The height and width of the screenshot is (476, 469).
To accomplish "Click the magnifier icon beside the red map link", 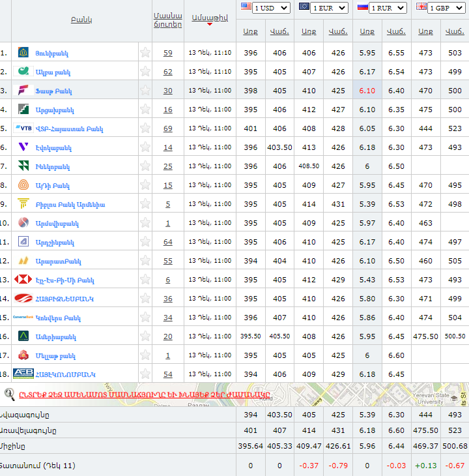I will coord(10,394).
